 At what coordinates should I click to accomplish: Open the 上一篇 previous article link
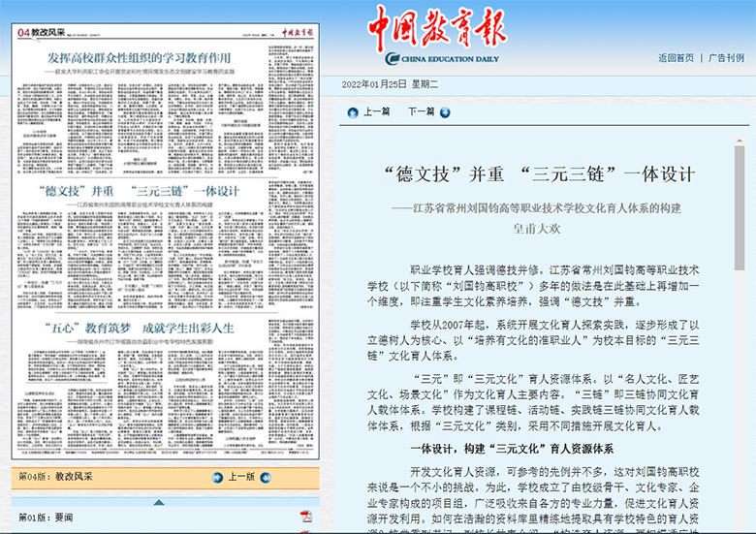[x=376, y=111]
